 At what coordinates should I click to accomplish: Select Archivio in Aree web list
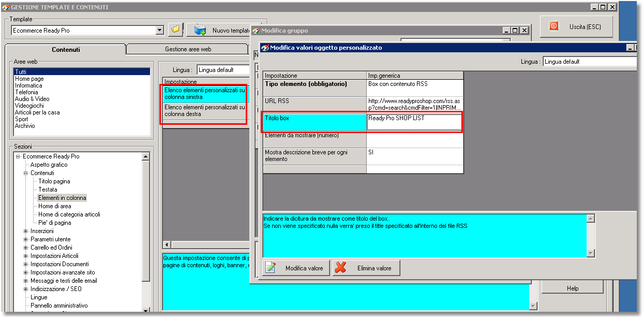pyautogui.click(x=25, y=126)
